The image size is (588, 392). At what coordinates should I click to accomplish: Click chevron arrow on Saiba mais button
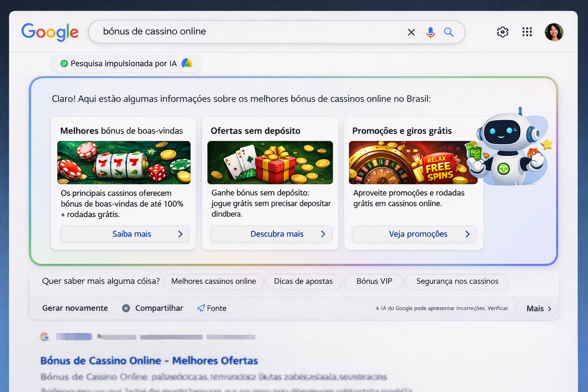click(180, 234)
